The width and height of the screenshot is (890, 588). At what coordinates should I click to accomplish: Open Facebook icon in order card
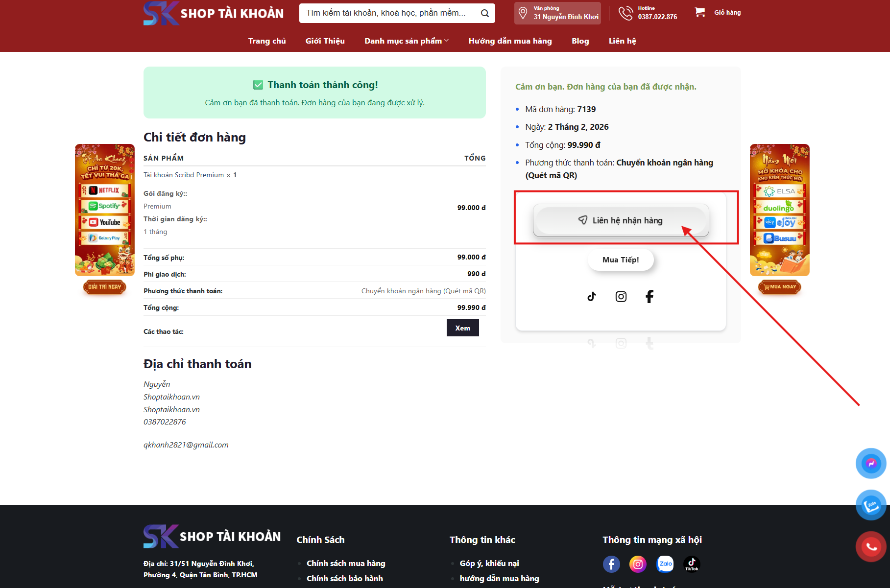[649, 296]
